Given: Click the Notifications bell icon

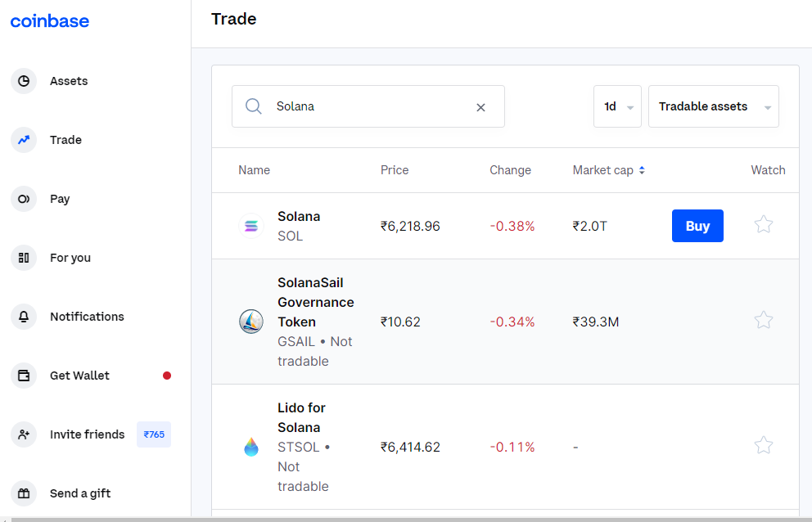Looking at the screenshot, I should coord(24,317).
